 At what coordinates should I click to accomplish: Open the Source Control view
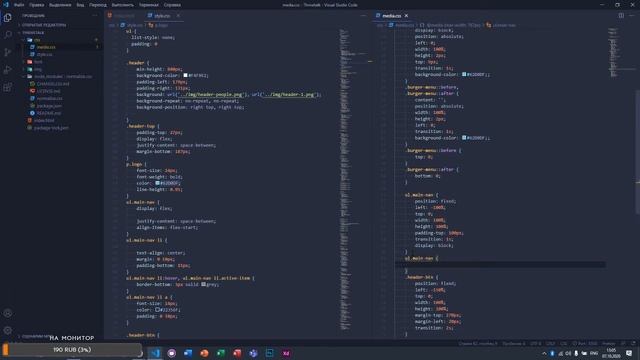pos(7,52)
